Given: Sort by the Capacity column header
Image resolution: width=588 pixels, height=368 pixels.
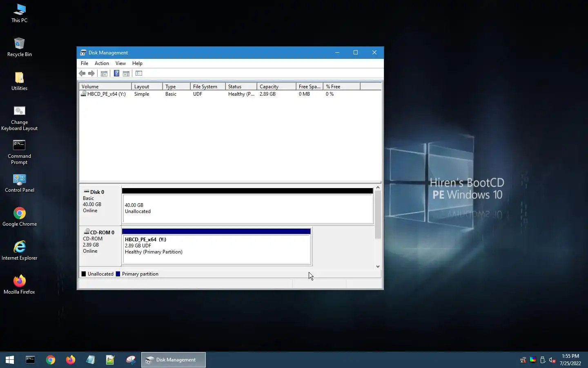Looking at the screenshot, I should click(276, 86).
